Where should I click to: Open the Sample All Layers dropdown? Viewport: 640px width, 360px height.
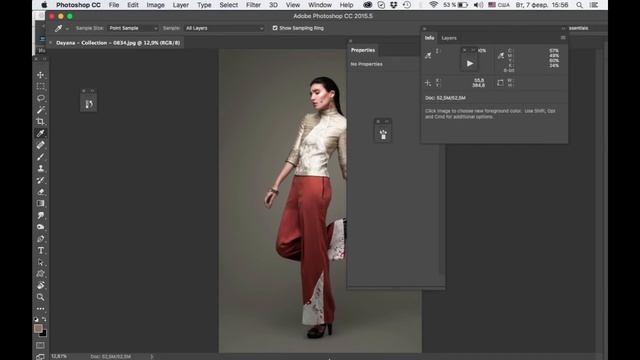(224, 28)
